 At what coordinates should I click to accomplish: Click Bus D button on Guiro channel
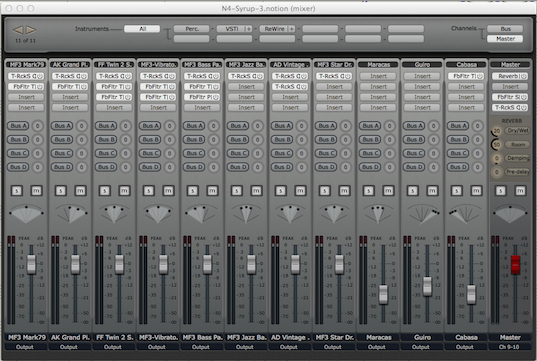(413, 167)
